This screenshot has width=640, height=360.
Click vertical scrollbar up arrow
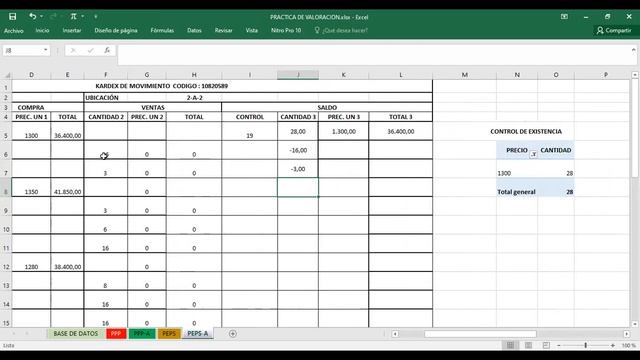[635, 75]
